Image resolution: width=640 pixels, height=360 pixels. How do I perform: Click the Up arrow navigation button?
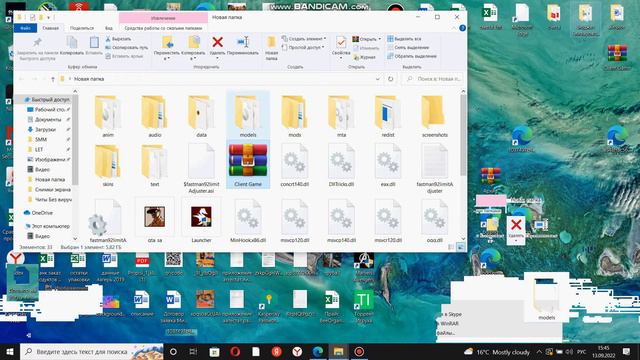53,79
